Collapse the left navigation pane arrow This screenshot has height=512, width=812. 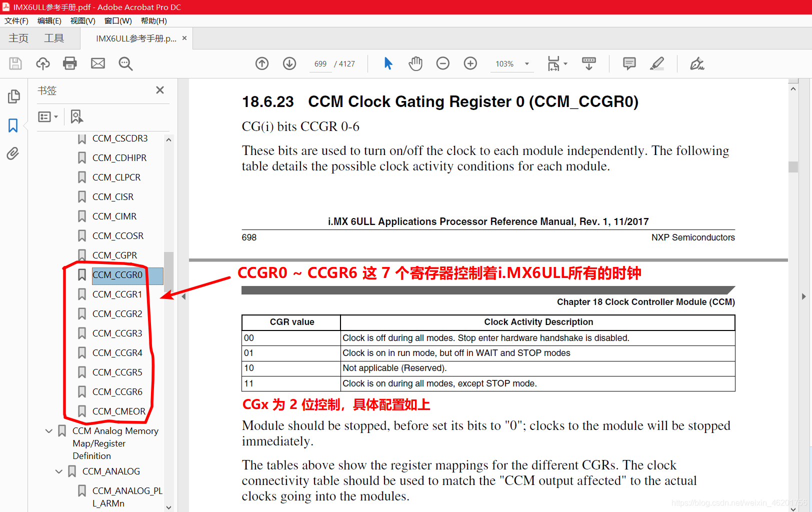(183, 296)
